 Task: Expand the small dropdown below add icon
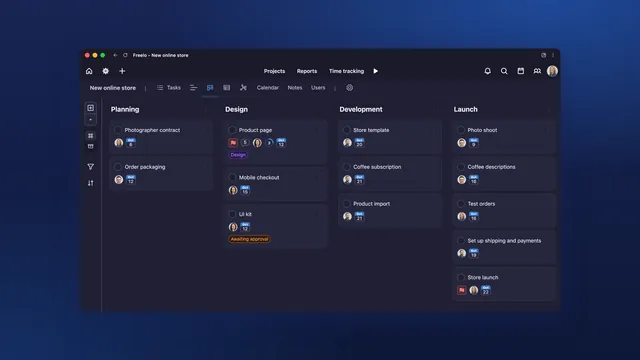91,120
